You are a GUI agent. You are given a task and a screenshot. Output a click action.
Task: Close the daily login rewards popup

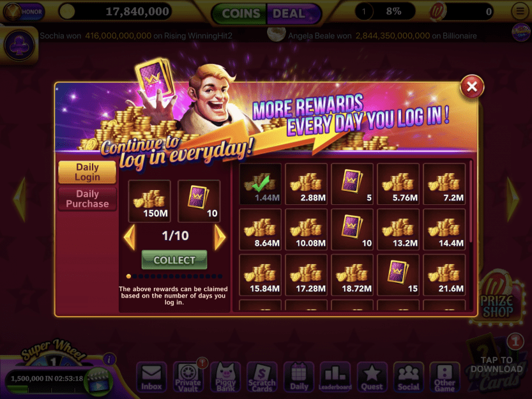(x=472, y=87)
